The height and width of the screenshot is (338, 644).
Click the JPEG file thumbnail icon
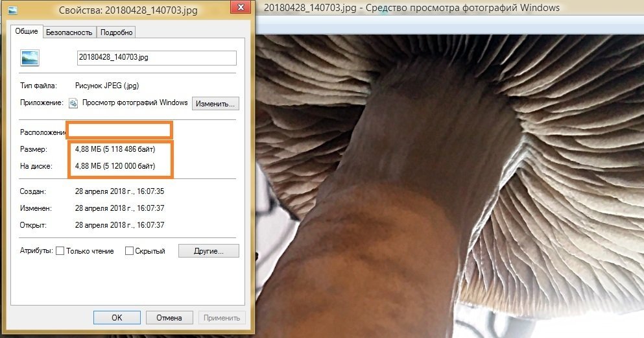(x=30, y=58)
